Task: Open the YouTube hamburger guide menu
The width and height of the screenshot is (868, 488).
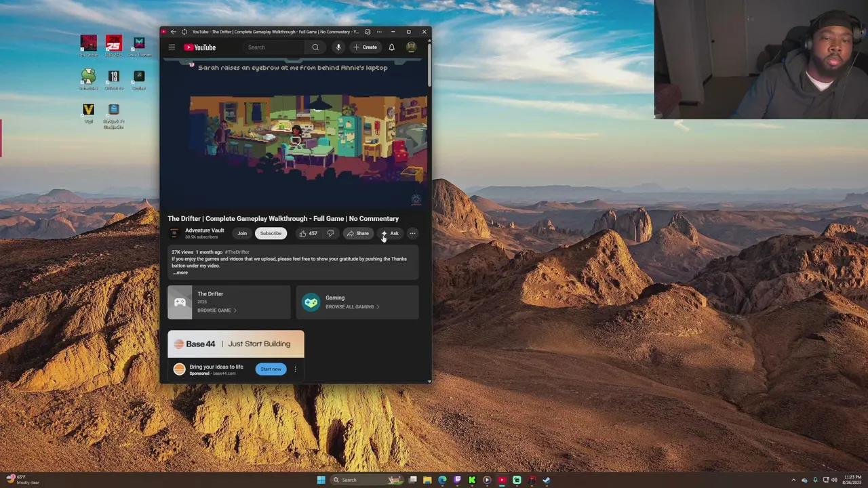Action: coord(172,47)
